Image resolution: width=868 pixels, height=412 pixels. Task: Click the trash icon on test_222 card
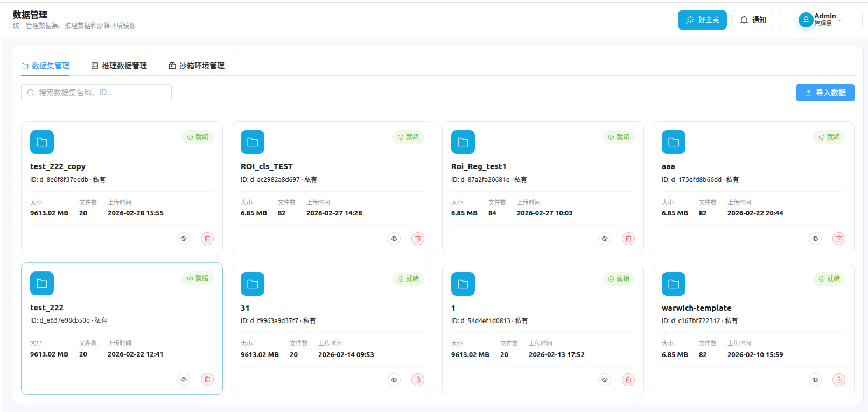pos(207,379)
